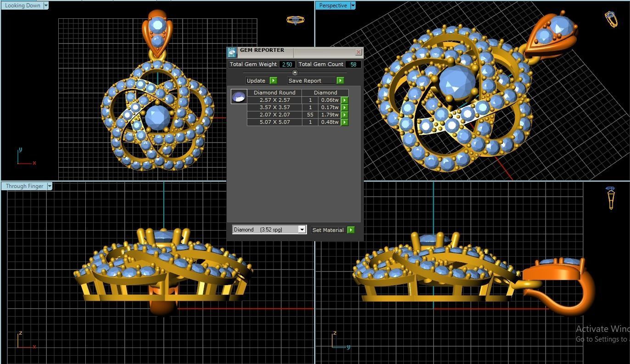Click green arrow for 1.79tw gem row
This screenshot has height=364, width=630.
345,115
